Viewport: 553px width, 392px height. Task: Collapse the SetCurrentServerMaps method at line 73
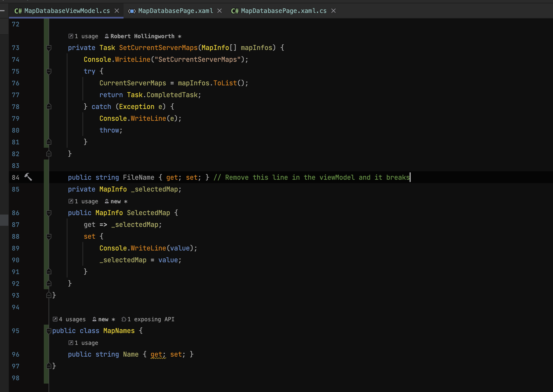49,48
